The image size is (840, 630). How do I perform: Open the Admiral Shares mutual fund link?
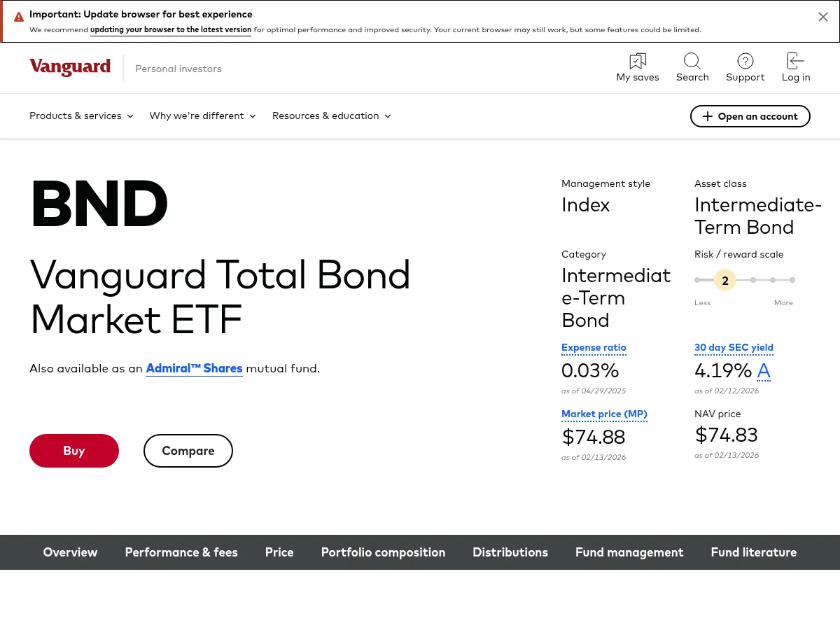194,367
